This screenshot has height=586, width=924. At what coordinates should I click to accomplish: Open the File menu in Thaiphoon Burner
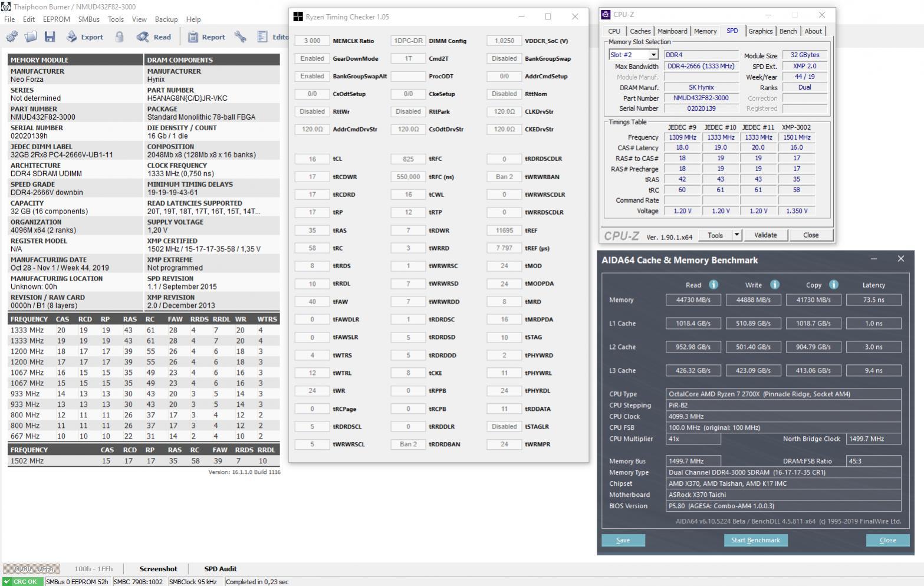(9, 19)
